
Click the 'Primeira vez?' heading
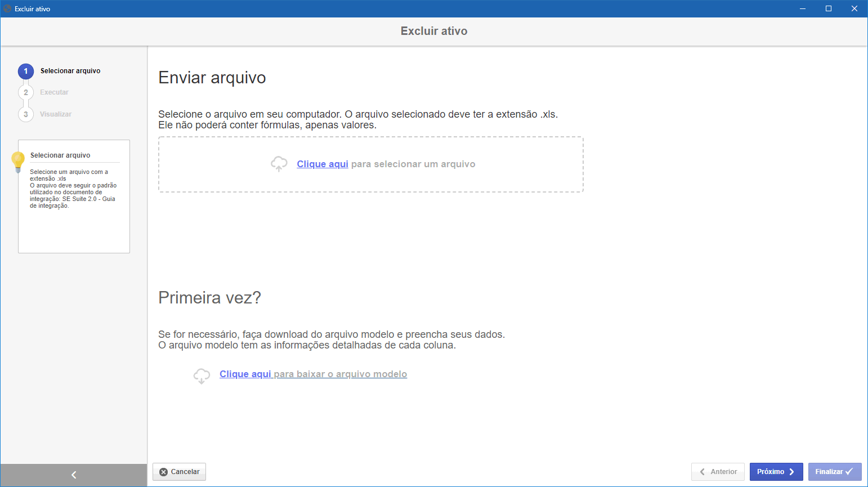pyautogui.click(x=209, y=298)
